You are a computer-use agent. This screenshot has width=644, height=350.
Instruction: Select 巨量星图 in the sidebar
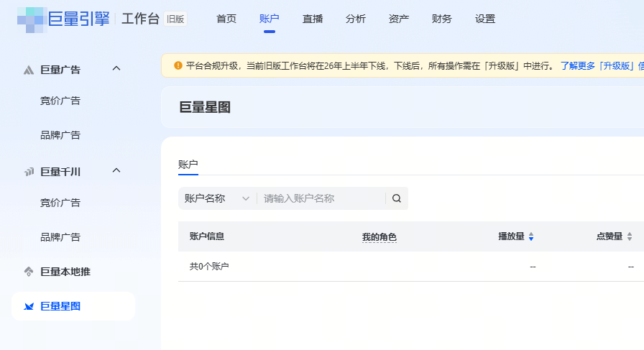tap(73, 306)
